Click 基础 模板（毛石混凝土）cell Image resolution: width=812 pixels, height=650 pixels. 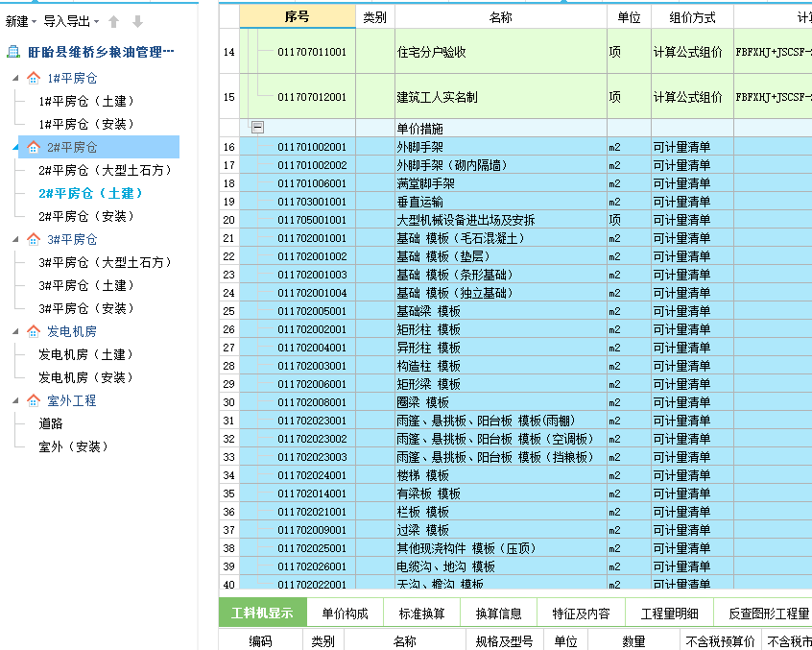tap(501, 238)
